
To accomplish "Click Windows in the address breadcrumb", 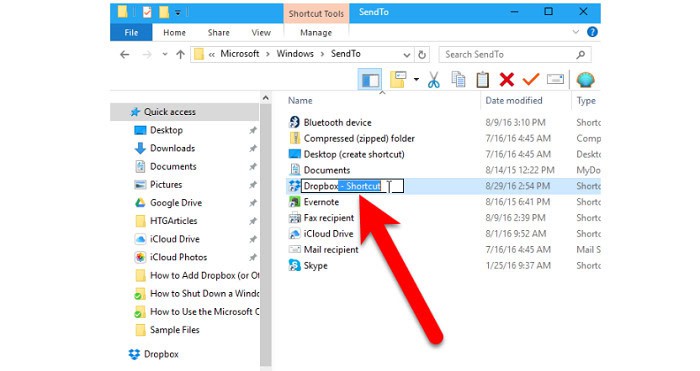I will point(295,54).
